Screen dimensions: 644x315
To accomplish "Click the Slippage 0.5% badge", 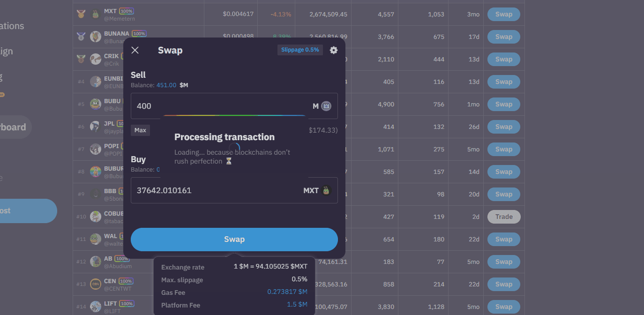I will 300,50.
